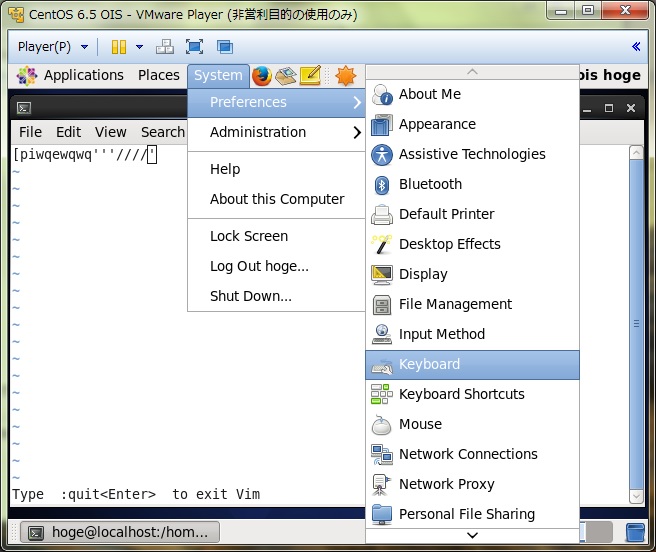Expand the Administration submenu arrow
The image size is (656, 552).
tap(357, 132)
